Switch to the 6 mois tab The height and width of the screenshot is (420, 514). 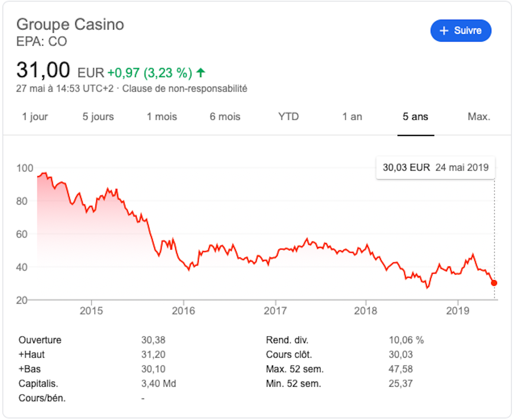point(225,117)
